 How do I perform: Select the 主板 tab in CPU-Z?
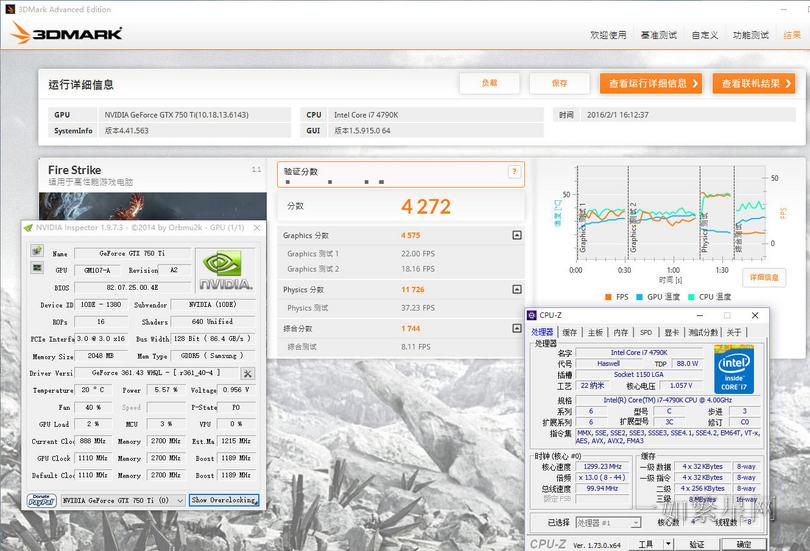(x=595, y=332)
